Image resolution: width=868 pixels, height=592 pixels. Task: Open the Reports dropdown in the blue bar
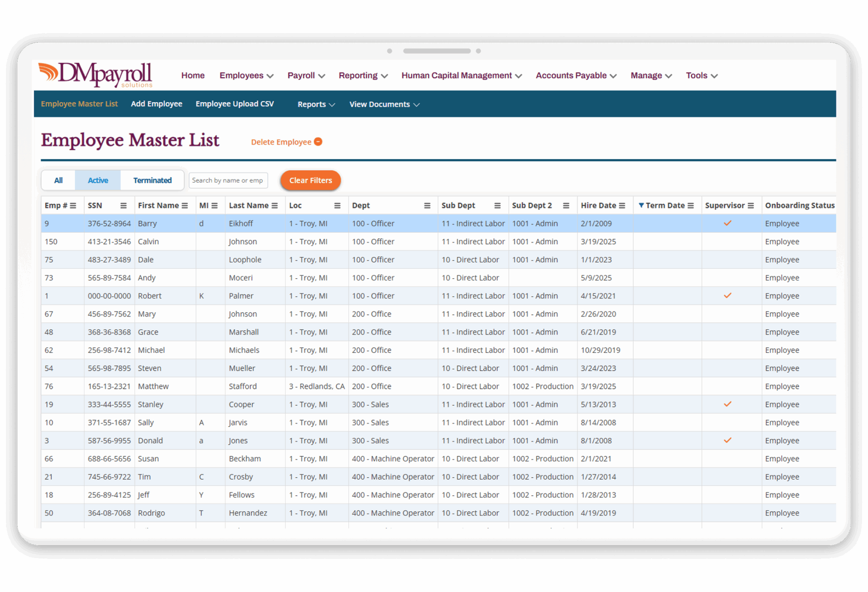click(315, 104)
